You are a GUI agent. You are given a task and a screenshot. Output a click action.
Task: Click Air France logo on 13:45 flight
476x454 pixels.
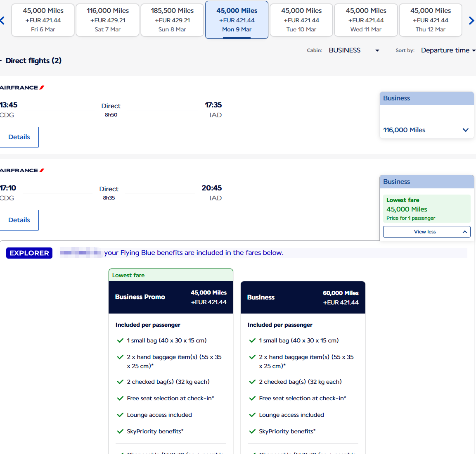tap(22, 88)
